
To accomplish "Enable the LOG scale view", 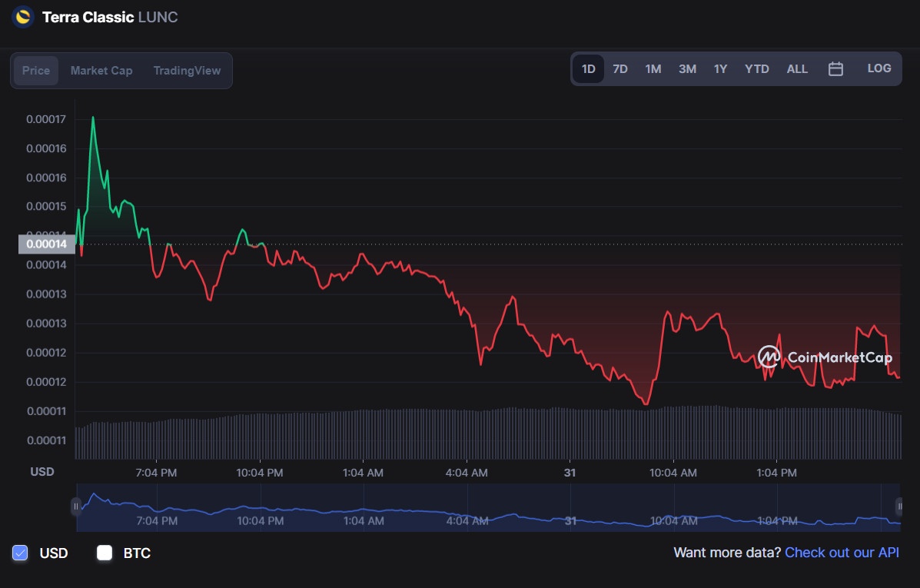I will pyautogui.click(x=878, y=68).
